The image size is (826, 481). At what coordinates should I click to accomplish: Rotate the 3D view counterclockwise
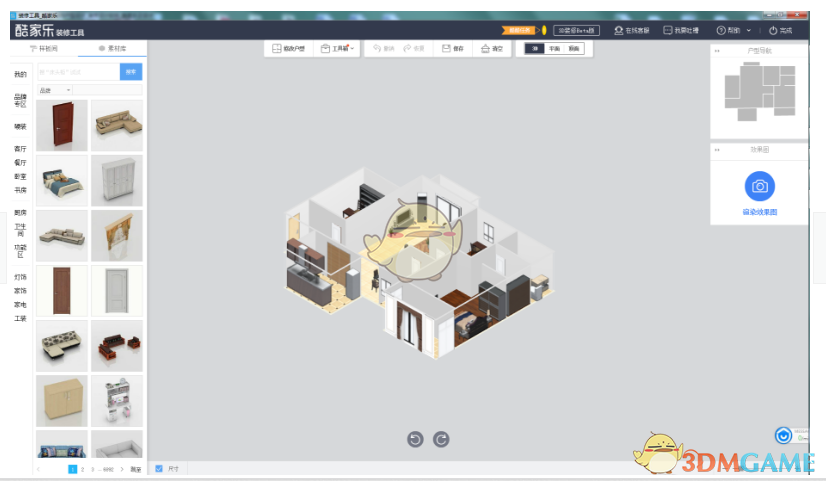pyautogui.click(x=415, y=439)
